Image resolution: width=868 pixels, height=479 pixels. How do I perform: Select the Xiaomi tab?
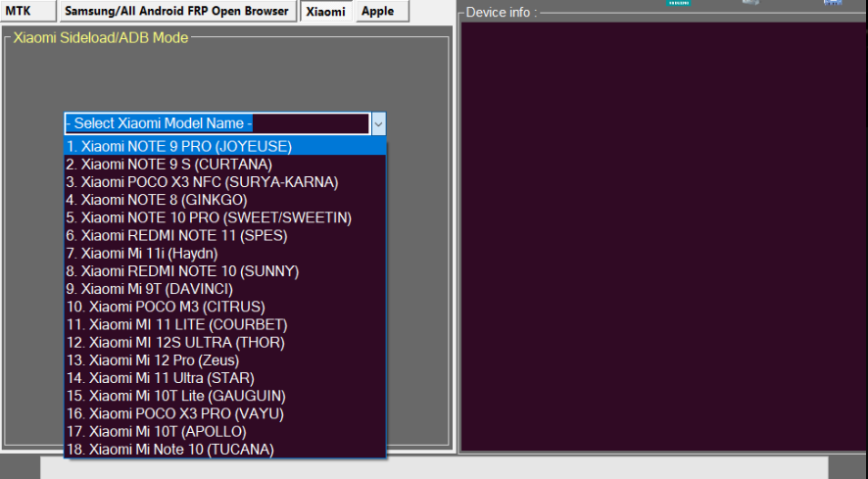pyautogui.click(x=325, y=11)
